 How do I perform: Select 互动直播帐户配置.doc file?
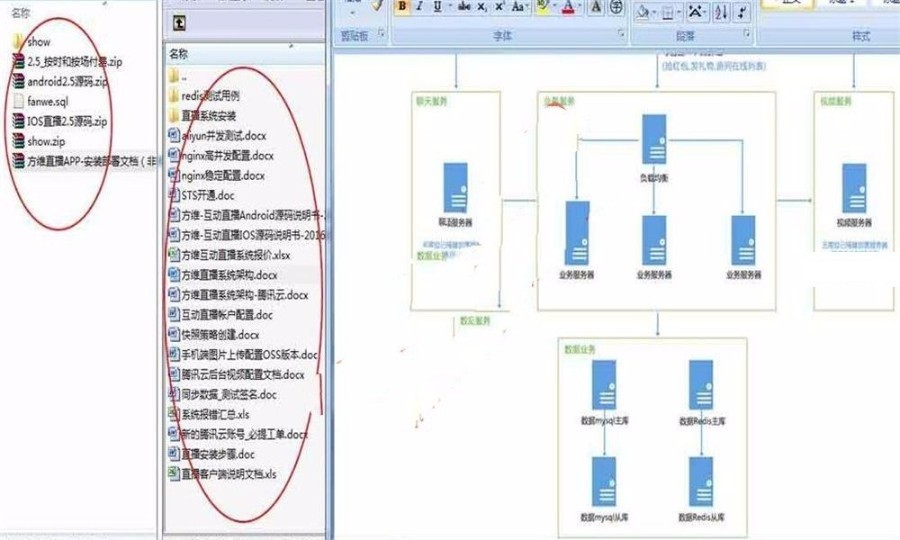[x=220, y=315]
